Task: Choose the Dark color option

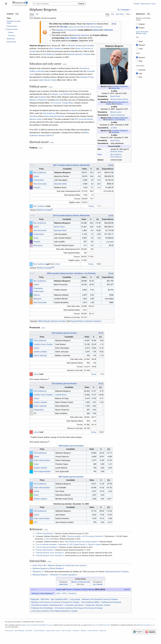Action: coord(137,77)
